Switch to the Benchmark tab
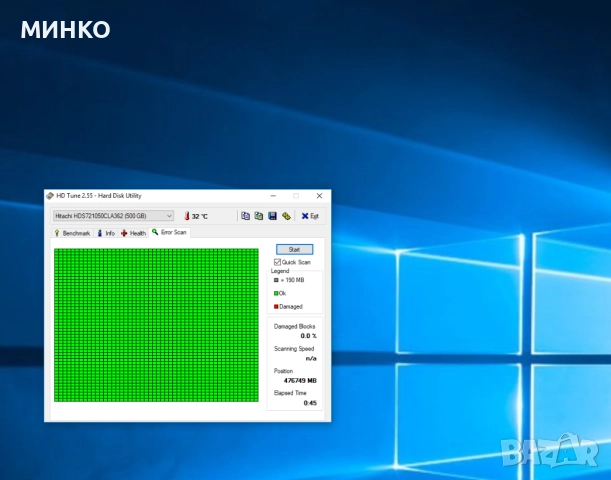 (71, 233)
